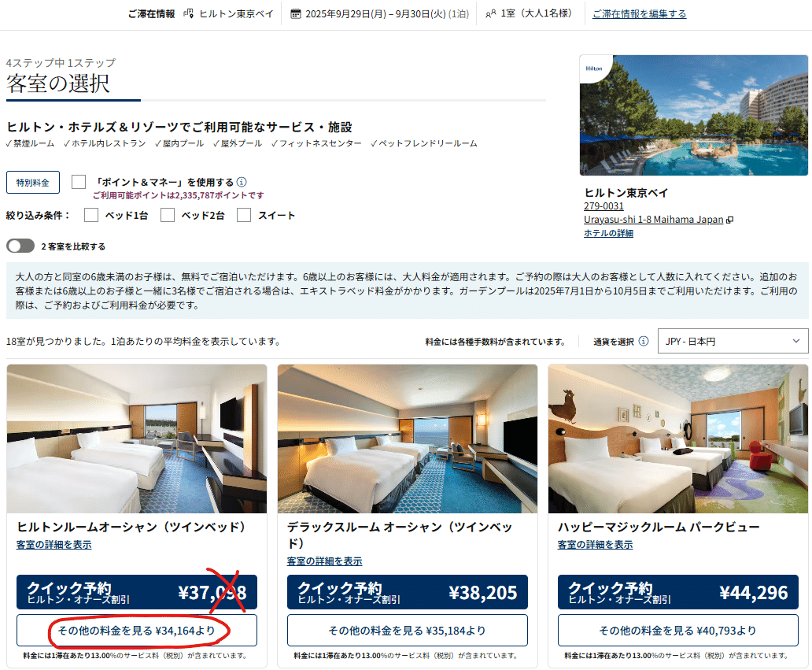Click クイック予約 ¥38,205 button
Image resolution: width=812 pixels, height=670 pixels.
click(x=408, y=592)
